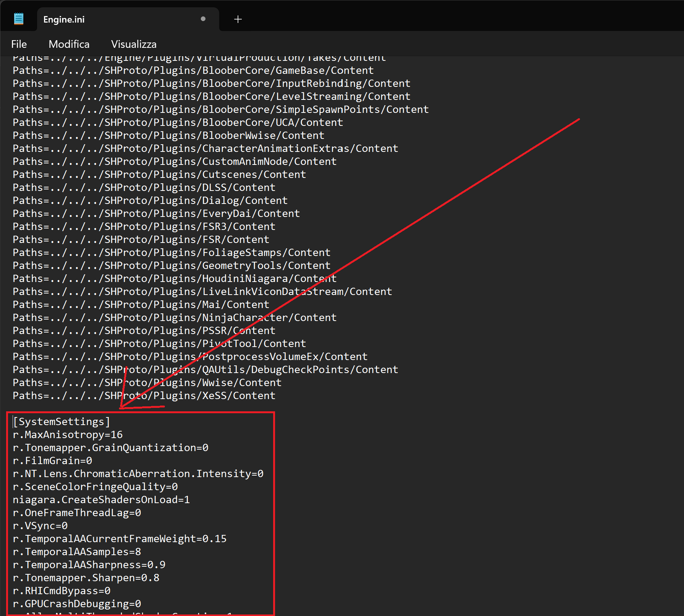Click the Plugins/Wwise/Content line
The width and height of the screenshot is (684, 616).
click(x=147, y=383)
